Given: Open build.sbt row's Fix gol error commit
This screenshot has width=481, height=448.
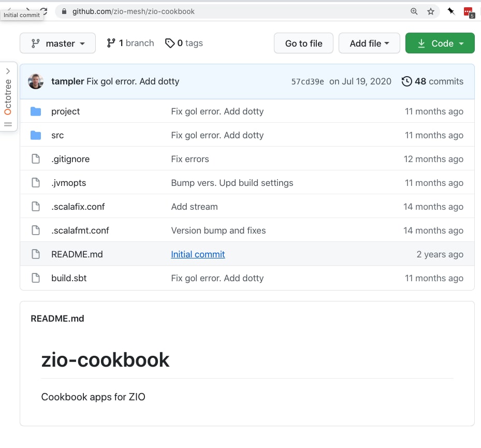Looking at the screenshot, I should (217, 278).
